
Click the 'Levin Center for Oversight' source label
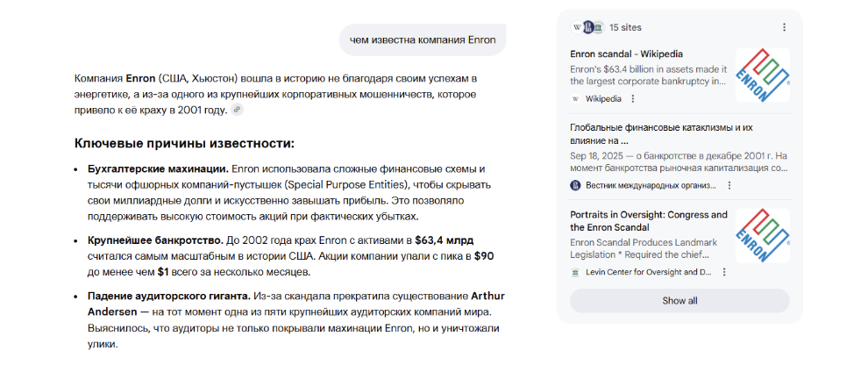point(650,273)
